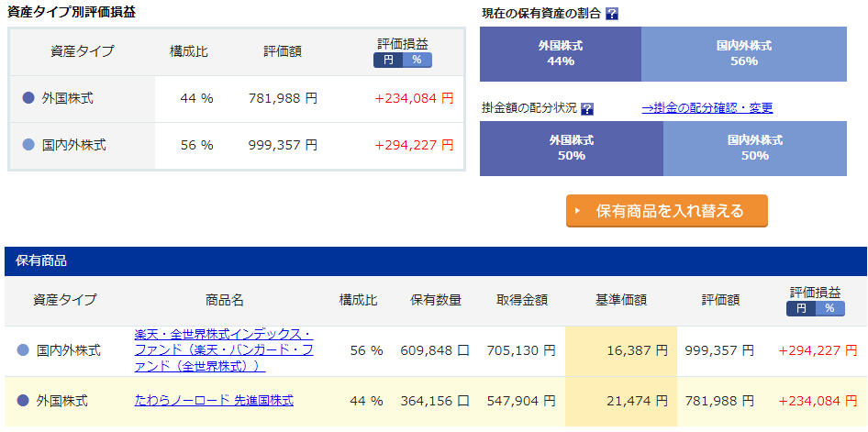Click the dot icon in the 保有商品 国内外株式 row

tap(23, 350)
